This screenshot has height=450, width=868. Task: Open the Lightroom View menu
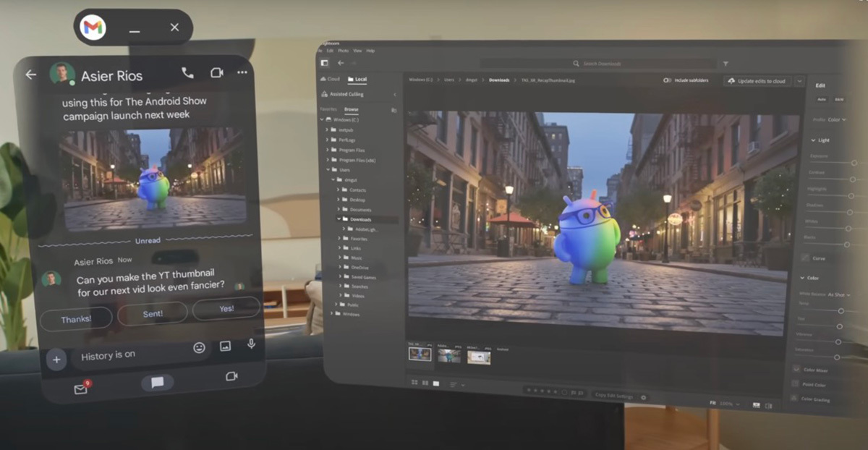point(357,51)
